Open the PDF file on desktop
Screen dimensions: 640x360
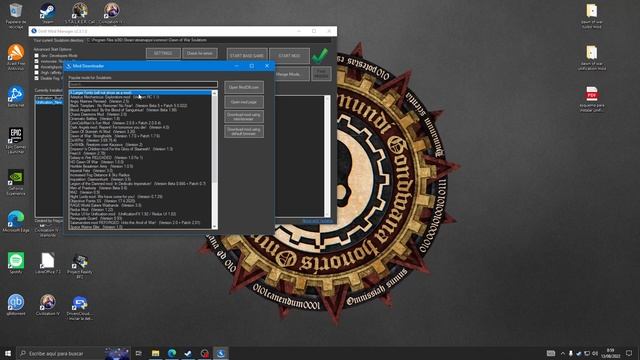pyautogui.click(x=592, y=99)
